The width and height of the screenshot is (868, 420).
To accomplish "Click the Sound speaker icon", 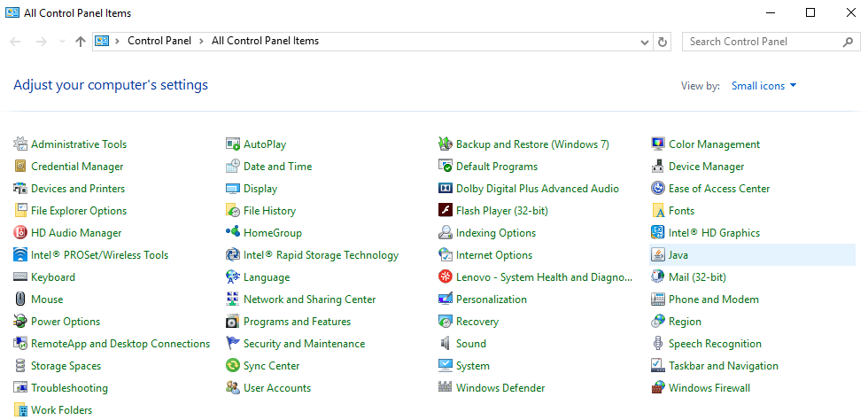I will click(x=446, y=344).
